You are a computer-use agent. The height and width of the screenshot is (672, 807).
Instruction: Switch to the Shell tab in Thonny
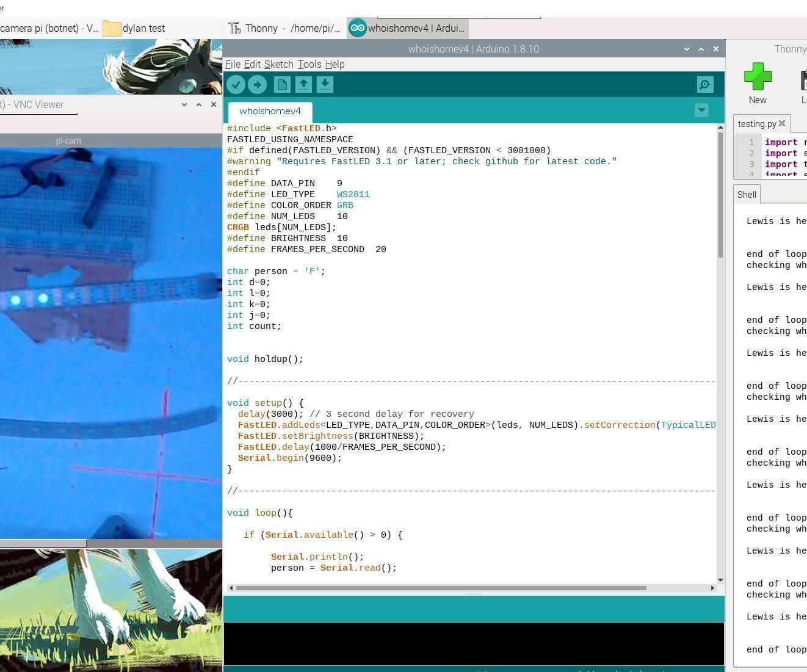pos(747,194)
